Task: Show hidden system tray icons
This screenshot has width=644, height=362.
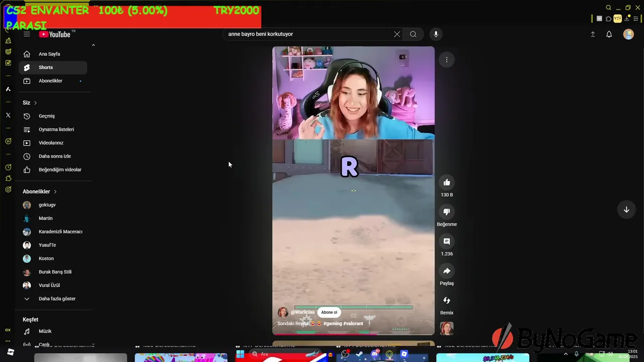Action: pyautogui.click(x=566, y=354)
